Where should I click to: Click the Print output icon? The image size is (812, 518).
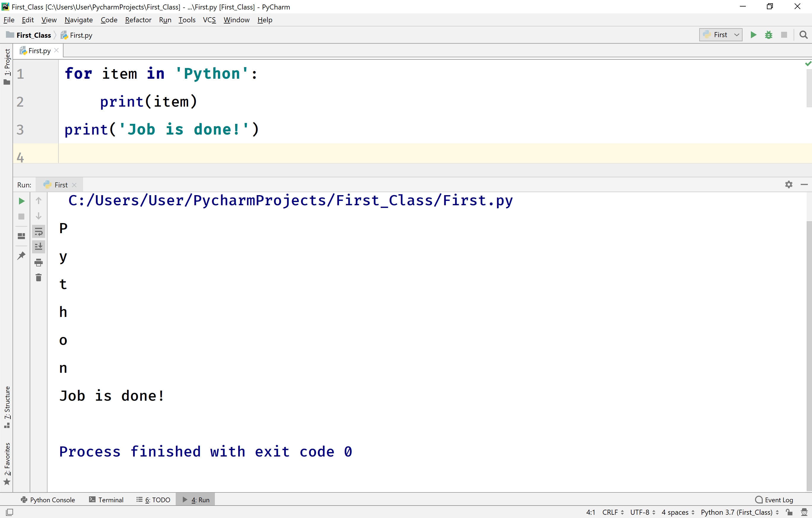tap(39, 262)
